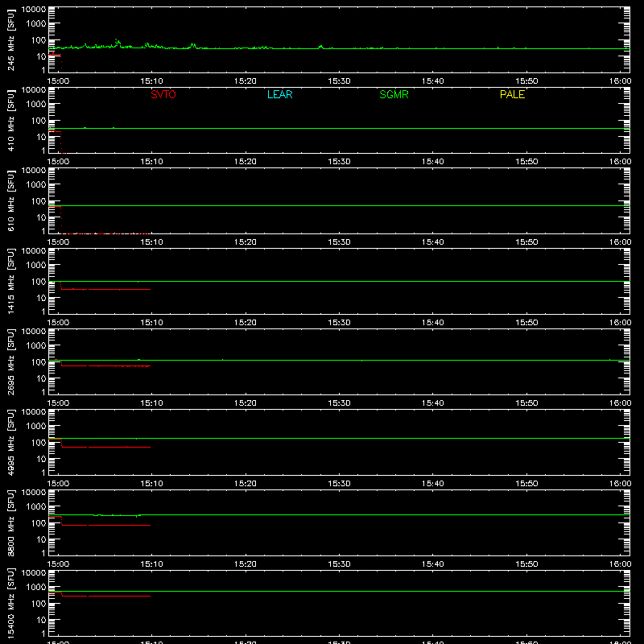Click the 100 value on 245 MHz axis

click(39, 40)
